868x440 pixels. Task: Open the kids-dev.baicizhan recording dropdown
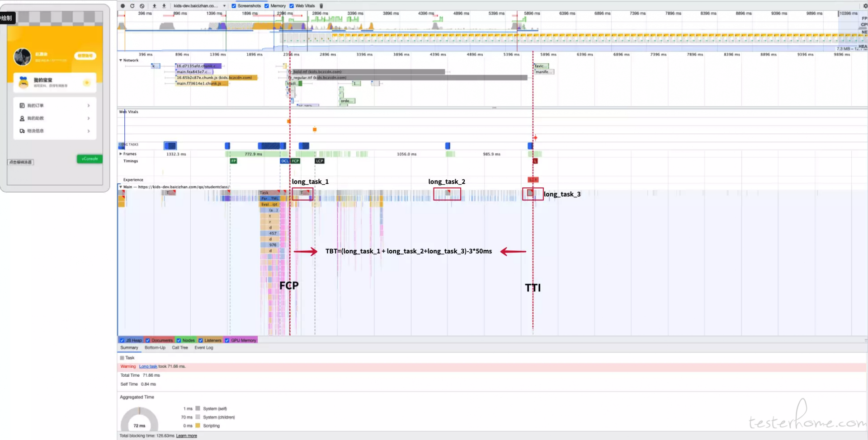click(199, 6)
